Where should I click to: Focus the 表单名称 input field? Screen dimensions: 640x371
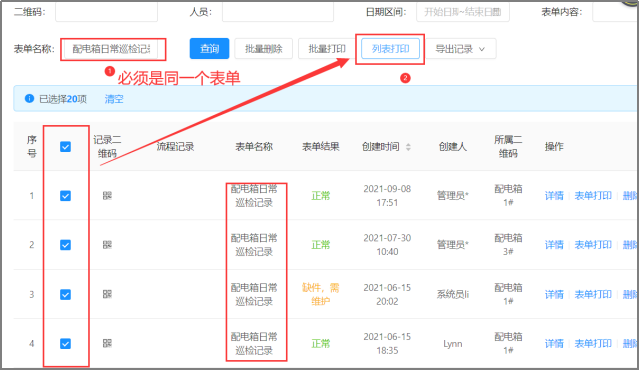pyautogui.click(x=111, y=49)
